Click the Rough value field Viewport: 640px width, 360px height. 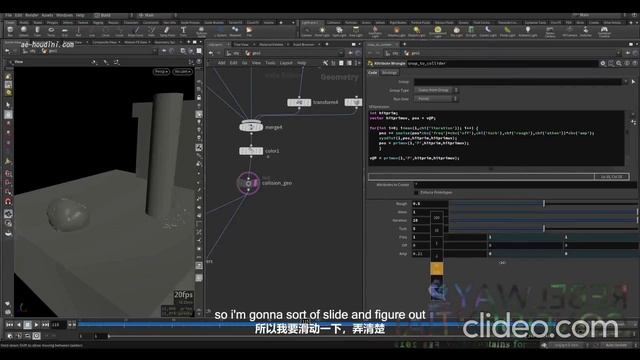click(x=430, y=203)
